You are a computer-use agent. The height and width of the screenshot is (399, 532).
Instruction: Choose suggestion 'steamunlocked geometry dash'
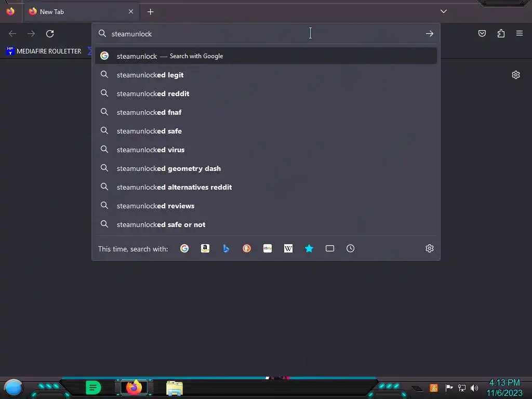pyautogui.click(x=266, y=168)
